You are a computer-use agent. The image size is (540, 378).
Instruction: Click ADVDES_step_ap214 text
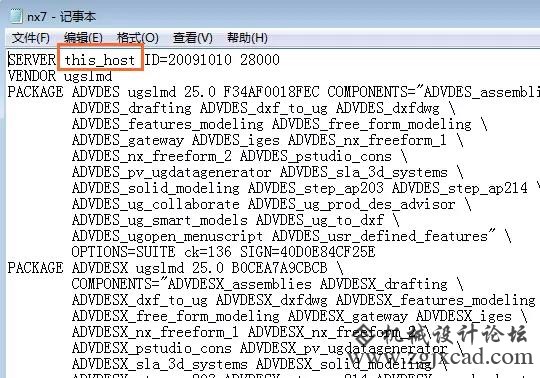(x=459, y=189)
